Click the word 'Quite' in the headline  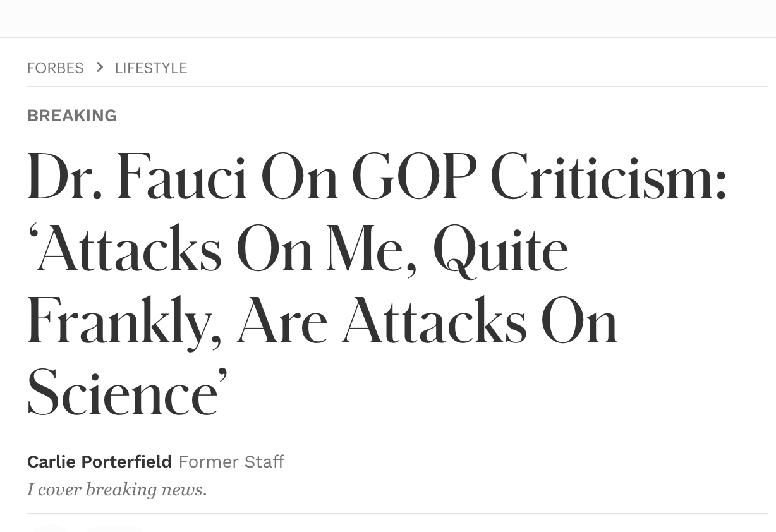500,251
